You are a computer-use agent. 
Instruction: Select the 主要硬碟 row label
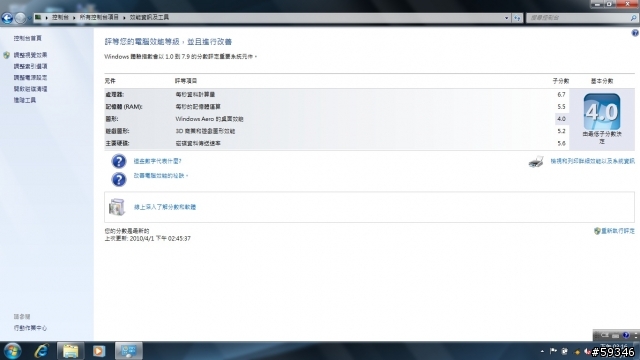pyautogui.click(x=117, y=143)
